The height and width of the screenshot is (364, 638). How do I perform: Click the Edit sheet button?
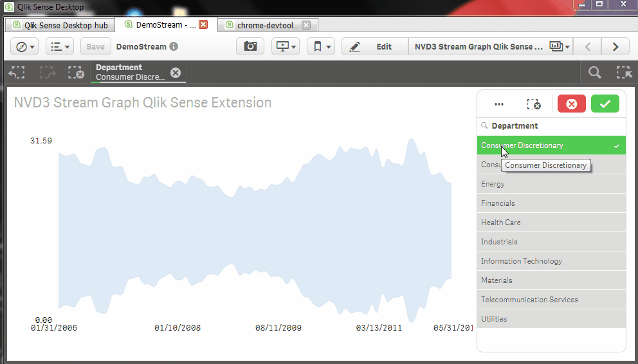[375, 46]
